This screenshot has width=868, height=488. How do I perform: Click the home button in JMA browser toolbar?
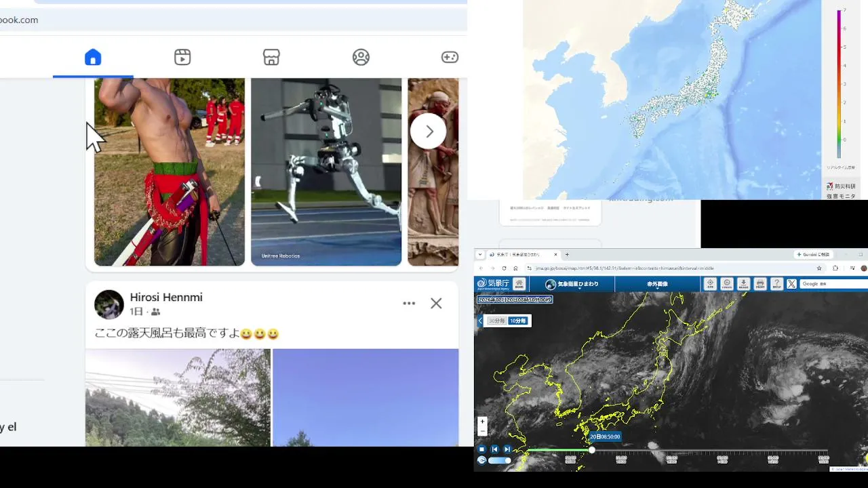click(515, 268)
